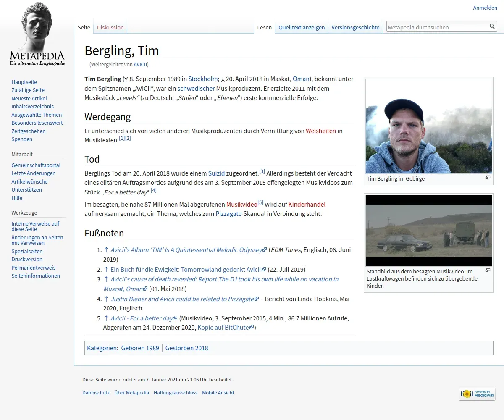Image resolution: width=504 pixels, height=420 pixels.
Task: Click the Permanentverweis link
Action: point(34,268)
